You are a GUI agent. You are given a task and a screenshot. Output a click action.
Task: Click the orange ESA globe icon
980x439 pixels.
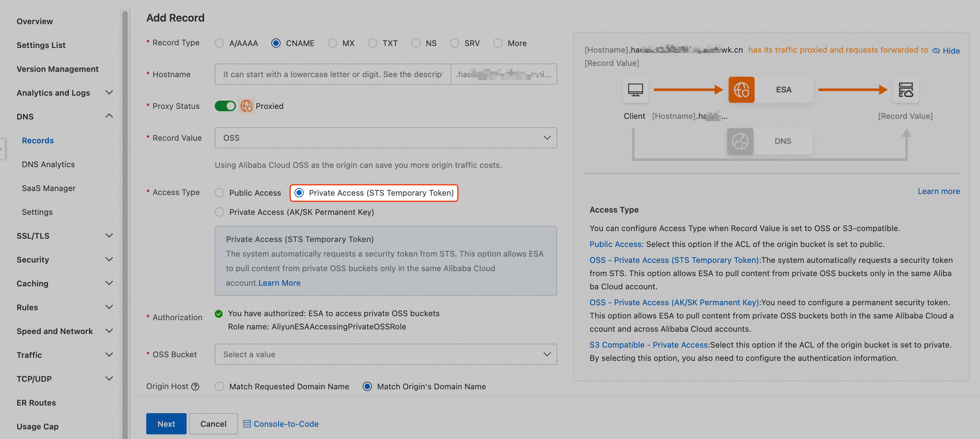(741, 90)
